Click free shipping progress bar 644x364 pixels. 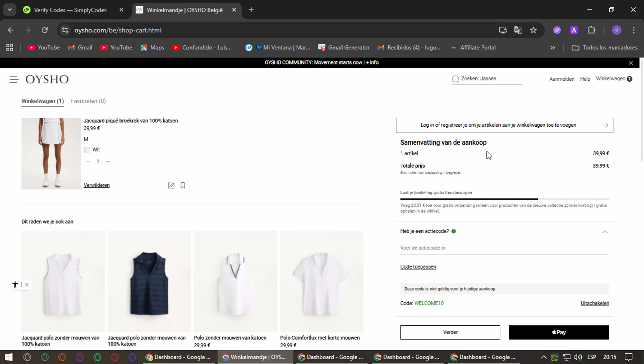[504, 199]
